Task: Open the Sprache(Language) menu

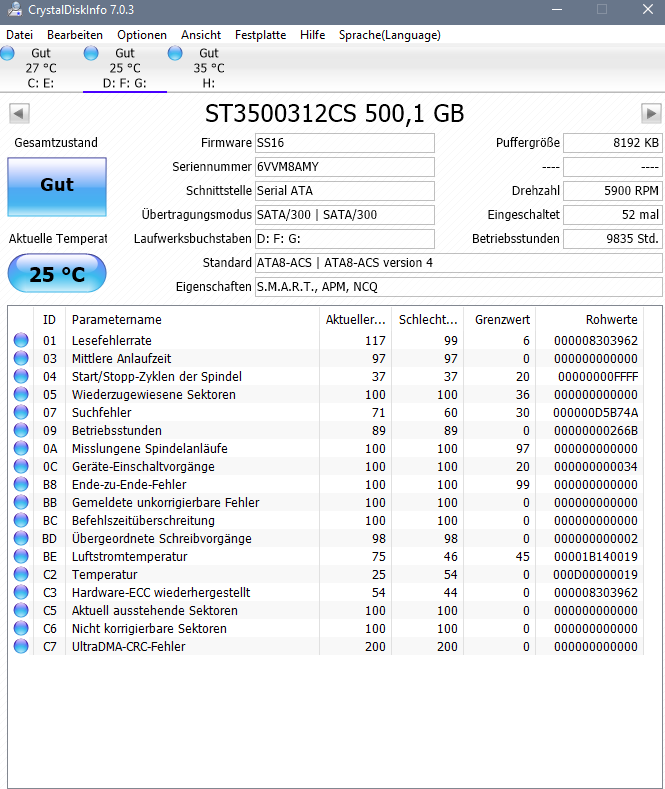Action: pos(389,35)
